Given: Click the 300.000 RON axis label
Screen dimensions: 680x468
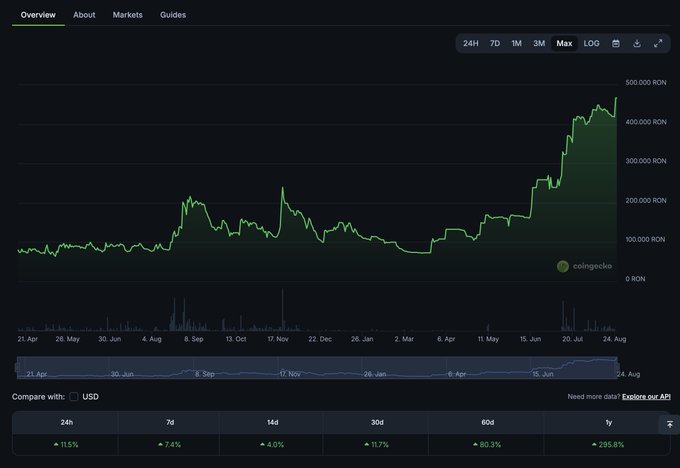Looking at the screenshot, I should point(646,161).
